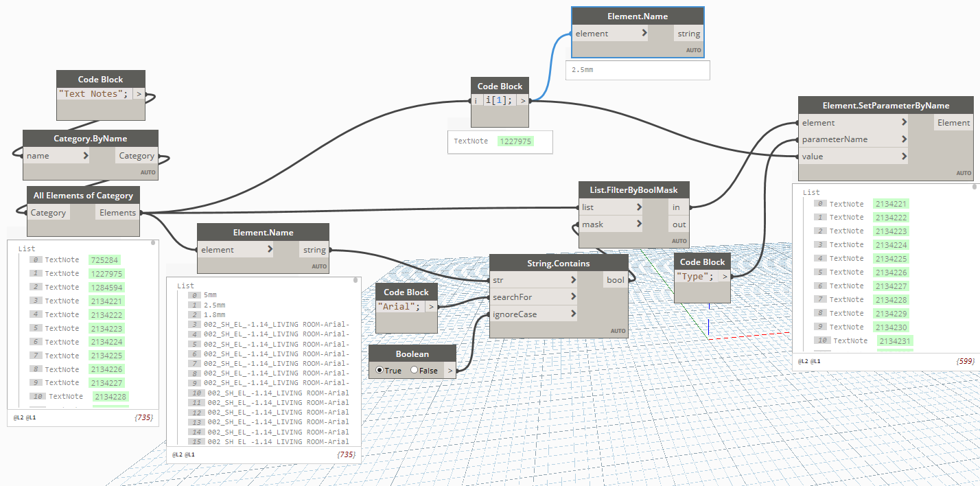The image size is (980, 486).
Task: Pin the All Elements of Category preview list
Action: (x=152, y=242)
